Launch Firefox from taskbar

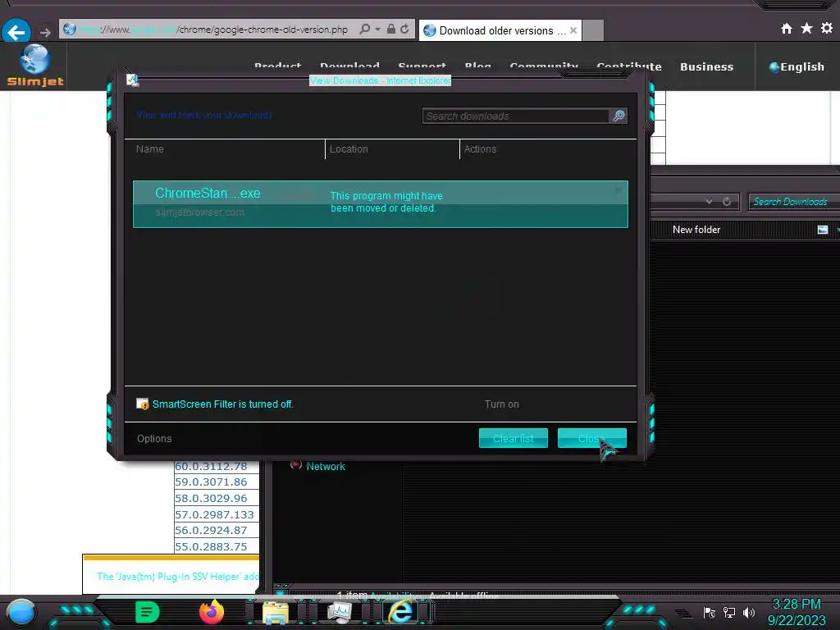(x=212, y=612)
